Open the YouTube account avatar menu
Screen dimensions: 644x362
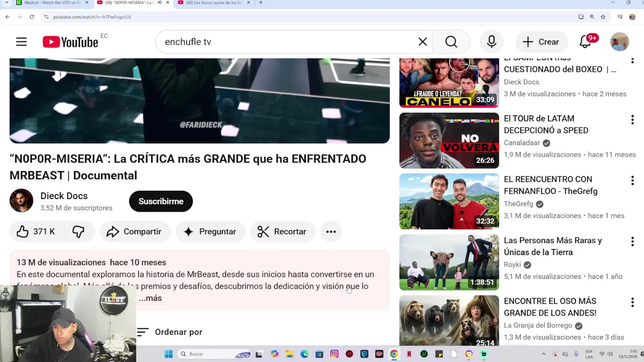click(x=619, y=42)
